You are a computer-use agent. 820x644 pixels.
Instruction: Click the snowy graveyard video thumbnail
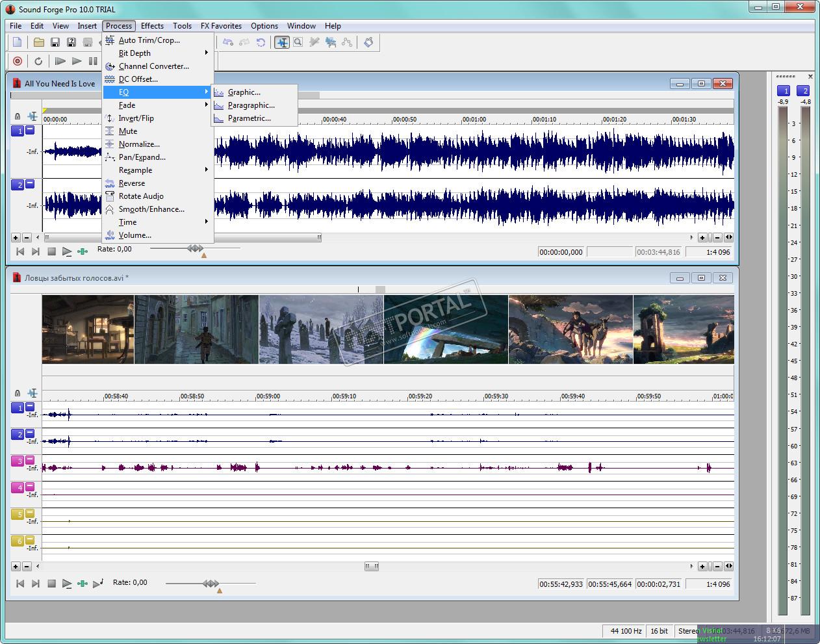coord(321,329)
